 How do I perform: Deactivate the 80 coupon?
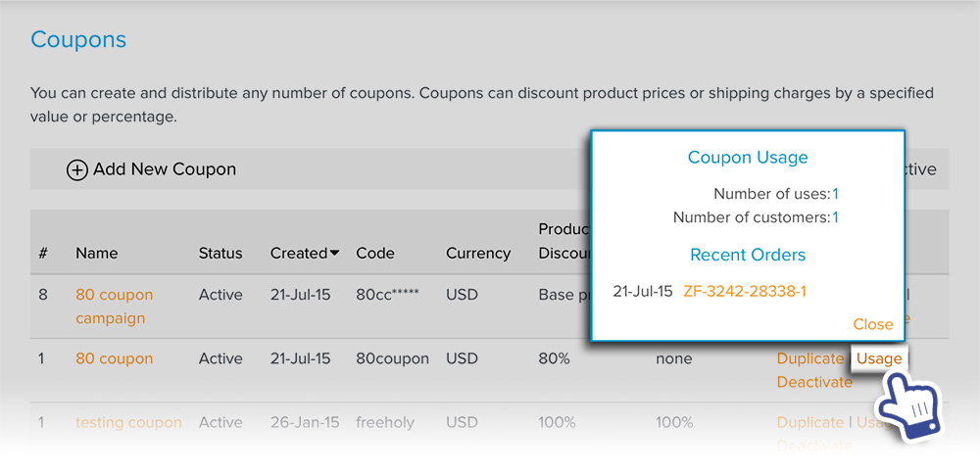click(814, 382)
